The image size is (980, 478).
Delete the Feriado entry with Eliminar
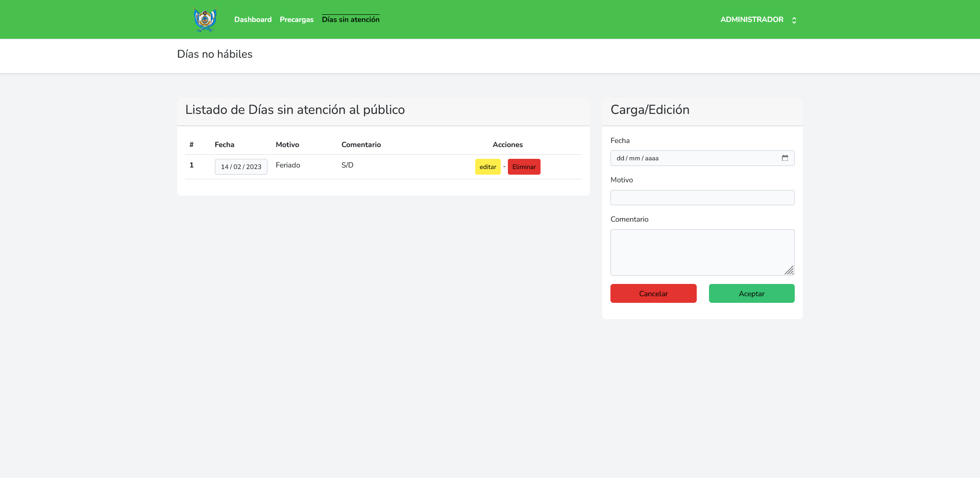click(524, 167)
